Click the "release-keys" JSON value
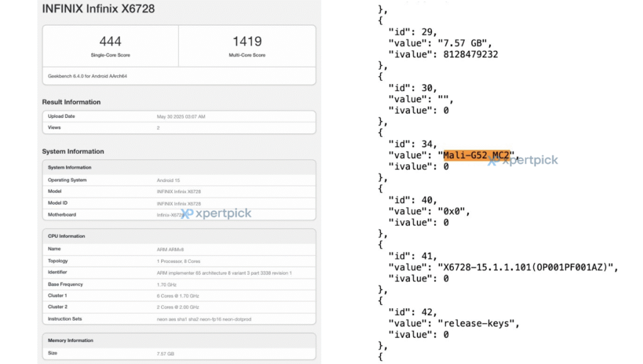The image size is (643, 364). pos(480,323)
